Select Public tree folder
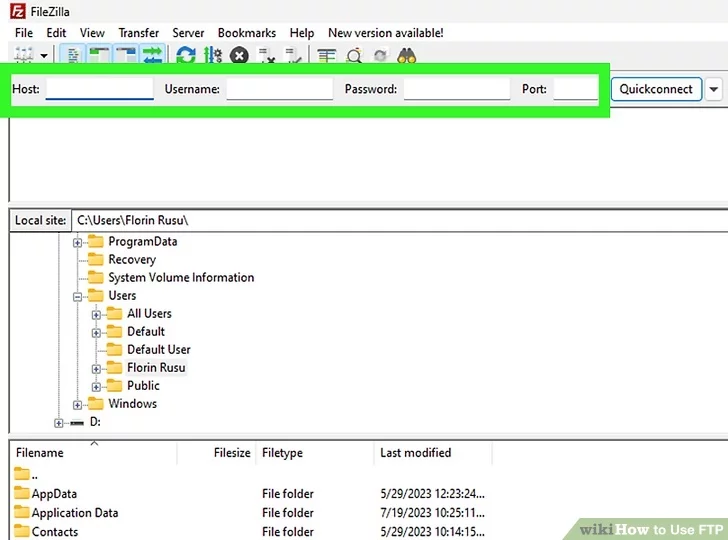 point(143,385)
